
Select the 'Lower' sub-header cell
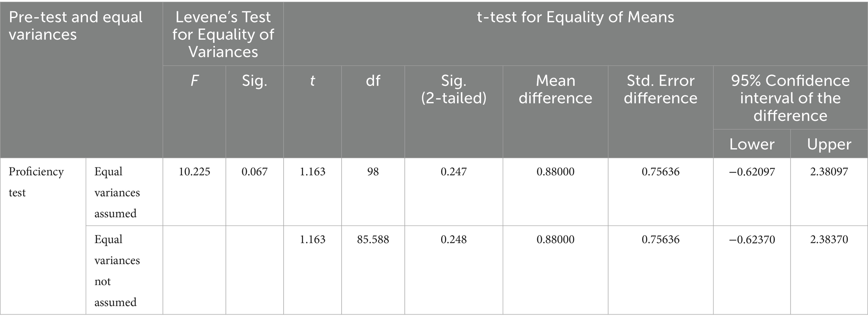[751, 144]
